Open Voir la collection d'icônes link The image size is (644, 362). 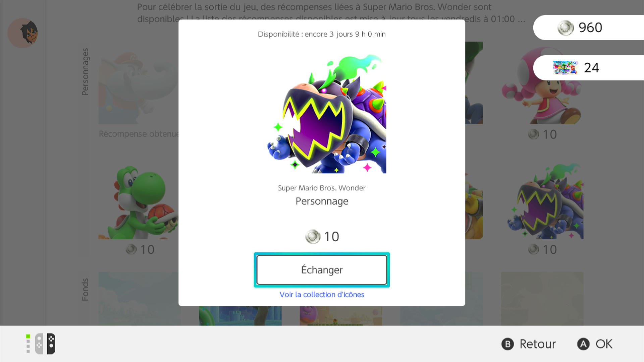[322, 294]
